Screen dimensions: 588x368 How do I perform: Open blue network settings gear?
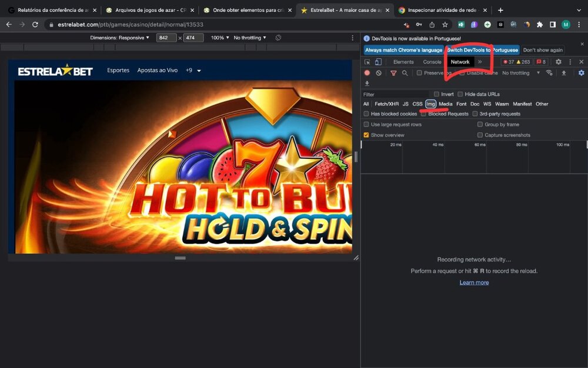tap(582, 73)
